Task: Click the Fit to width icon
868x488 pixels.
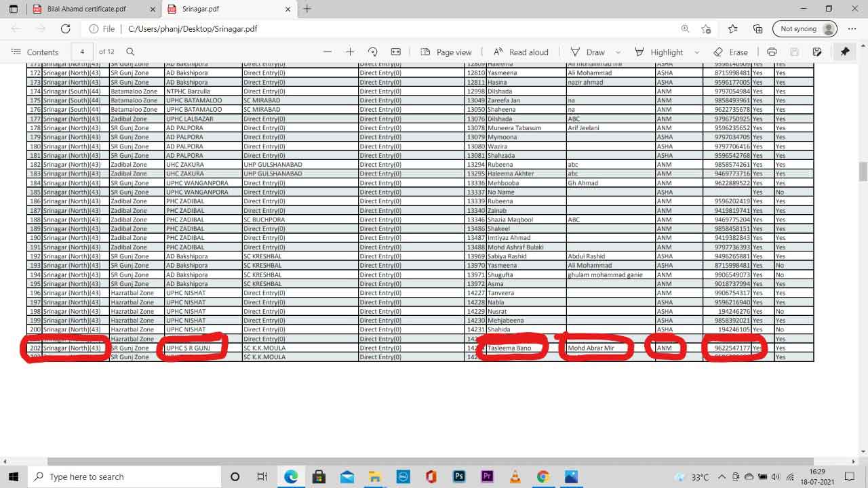Action: (x=396, y=52)
